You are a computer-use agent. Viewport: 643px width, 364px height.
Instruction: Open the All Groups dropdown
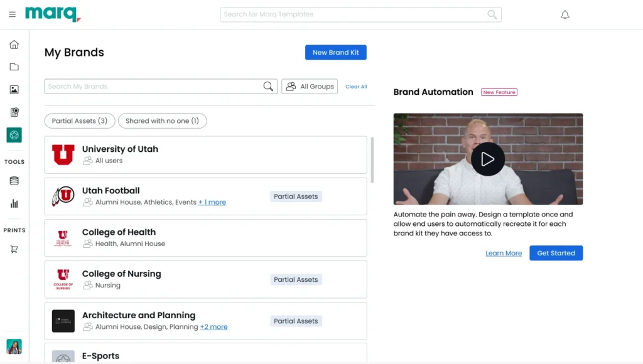click(310, 87)
